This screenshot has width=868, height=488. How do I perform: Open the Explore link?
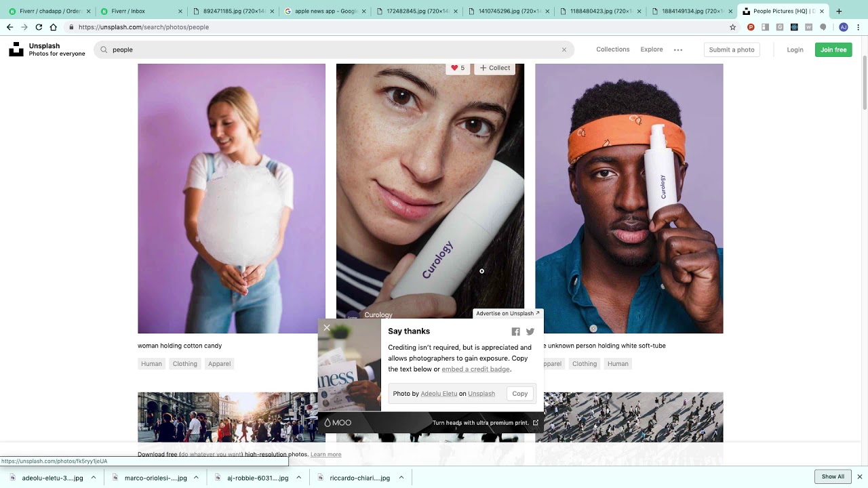point(652,49)
